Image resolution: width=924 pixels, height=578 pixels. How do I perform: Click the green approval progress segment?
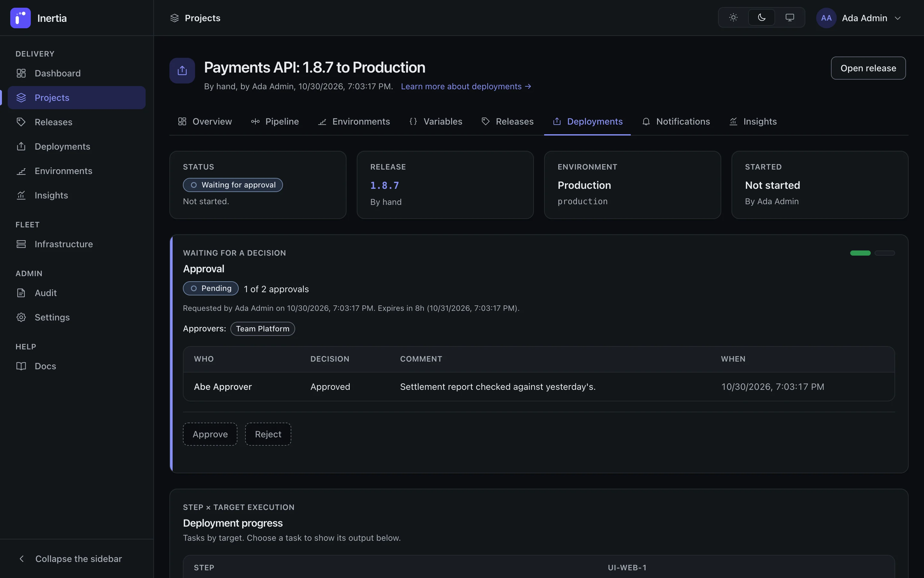[860, 253]
